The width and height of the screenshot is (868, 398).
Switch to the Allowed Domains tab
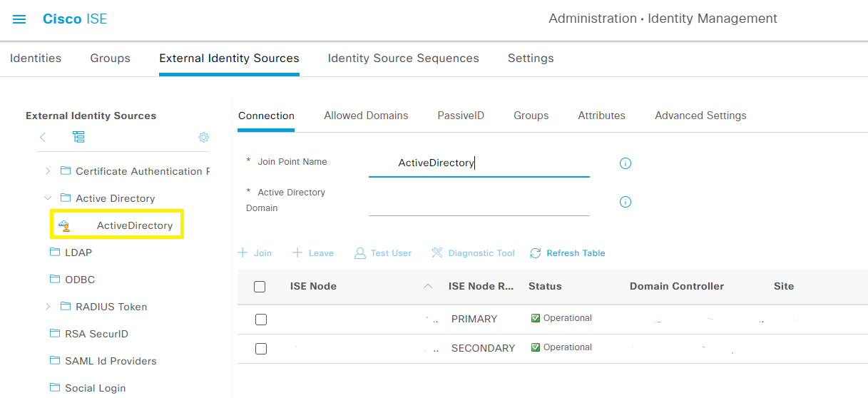[x=366, y=116]
